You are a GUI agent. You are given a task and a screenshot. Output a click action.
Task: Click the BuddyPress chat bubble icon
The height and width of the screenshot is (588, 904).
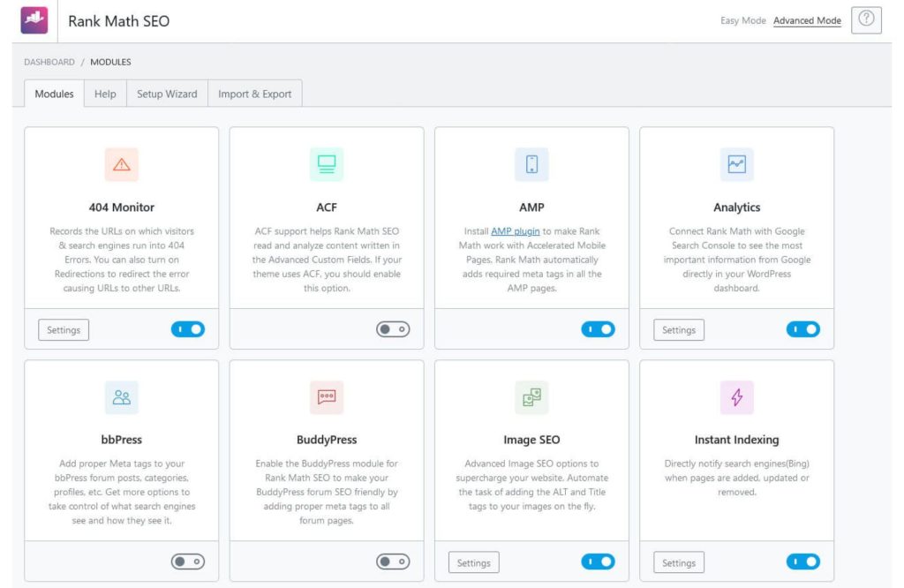[x=326, y=397]
